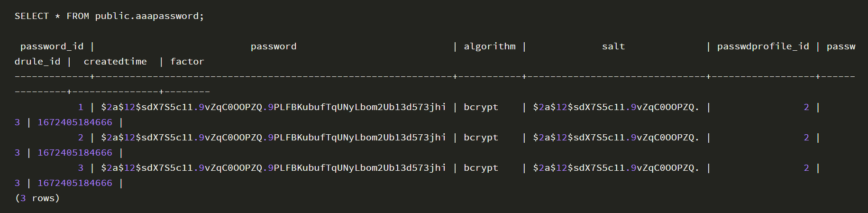Click the password hash in row one
Screen dimensions: 868x213
(273, 107)
